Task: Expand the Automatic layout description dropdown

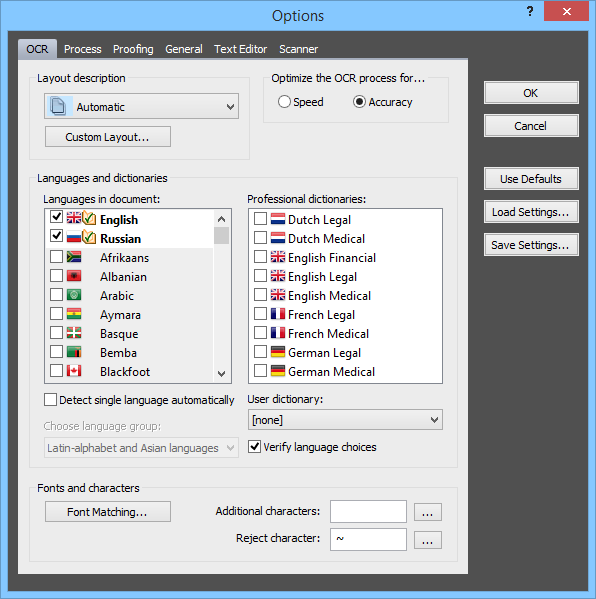Action: [x=230, y=107]
